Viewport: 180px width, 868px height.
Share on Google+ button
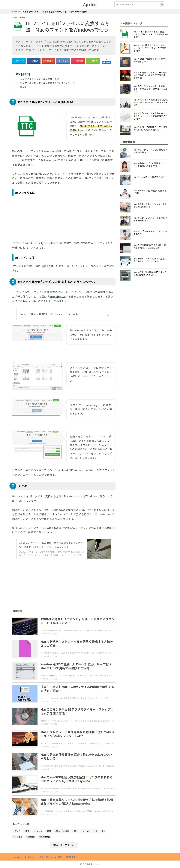pos(49,61)
